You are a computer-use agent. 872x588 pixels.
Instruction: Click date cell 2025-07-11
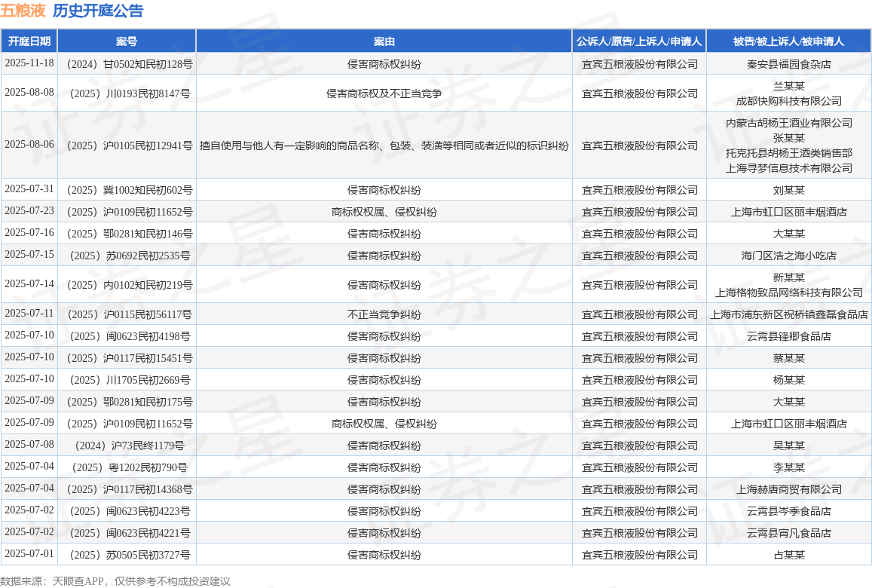point(29,313)
